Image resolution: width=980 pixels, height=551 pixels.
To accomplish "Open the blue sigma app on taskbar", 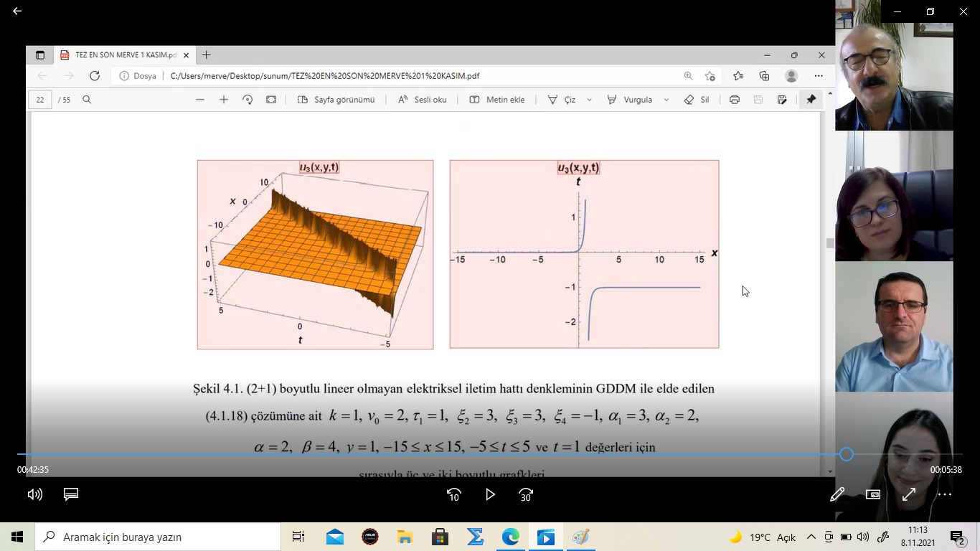I will (476, 537).
